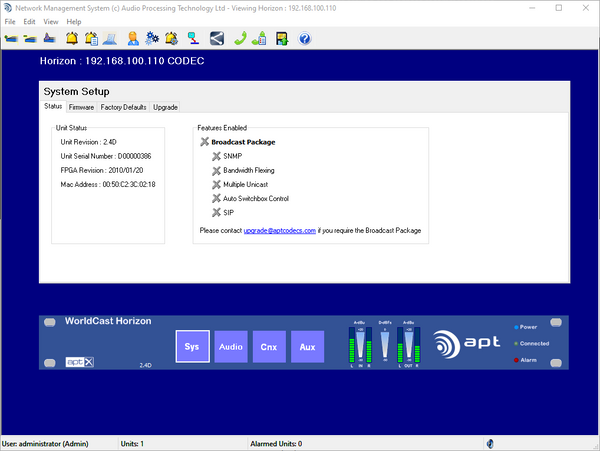Click the Unit Serial Number text

click(x=106, y=156)
